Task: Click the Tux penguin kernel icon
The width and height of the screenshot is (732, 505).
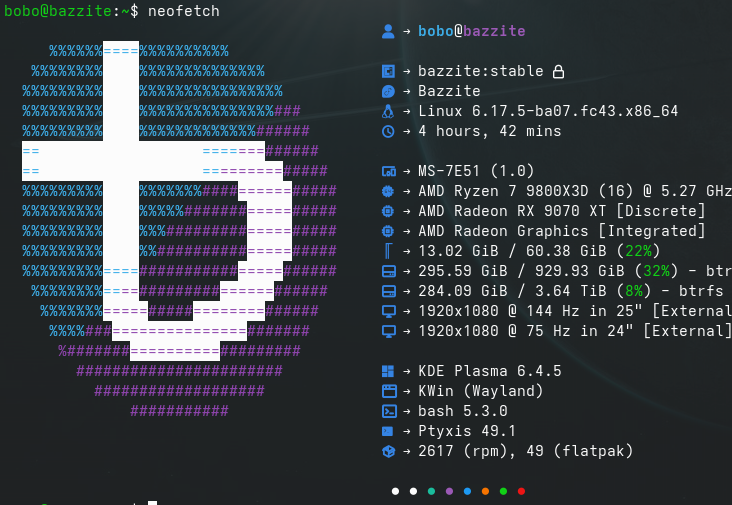Action: tap(388, 112)
